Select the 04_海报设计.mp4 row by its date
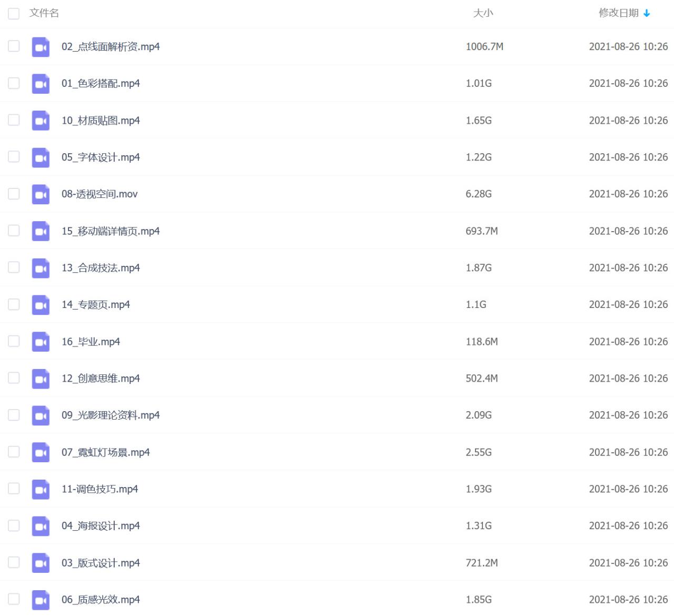 tap(628, 526)
